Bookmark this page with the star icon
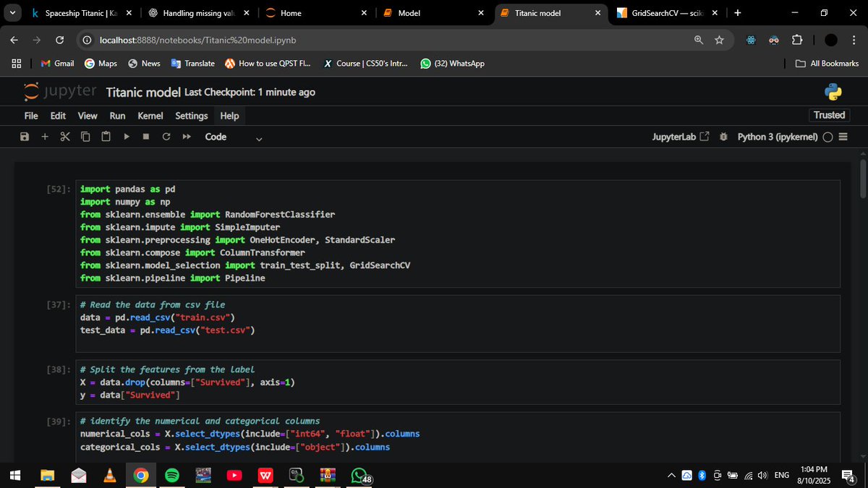This screenshot has width=868, height=488. pyautogui.click(x=719, y=40)
